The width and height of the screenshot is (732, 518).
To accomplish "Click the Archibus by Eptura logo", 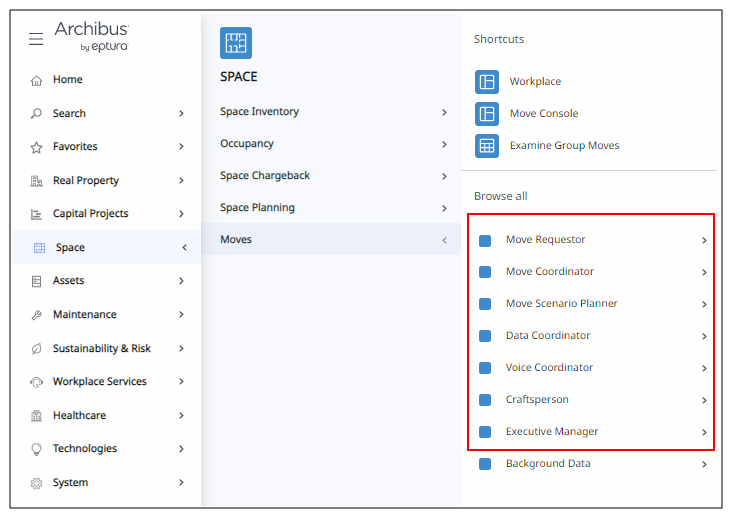I will coord(92,36).
